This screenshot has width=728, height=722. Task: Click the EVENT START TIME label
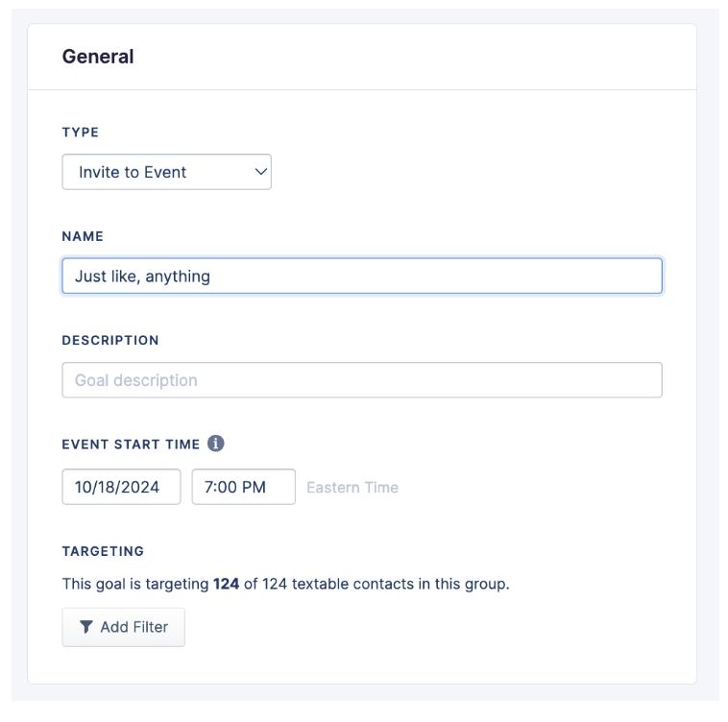(x=131, y=445)
